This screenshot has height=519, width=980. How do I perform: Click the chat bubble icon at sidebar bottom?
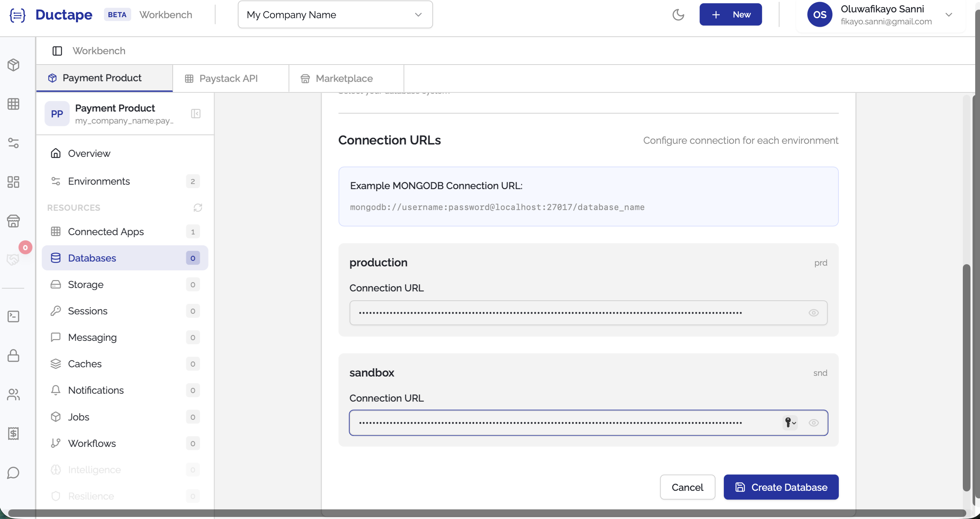(13, 473)
